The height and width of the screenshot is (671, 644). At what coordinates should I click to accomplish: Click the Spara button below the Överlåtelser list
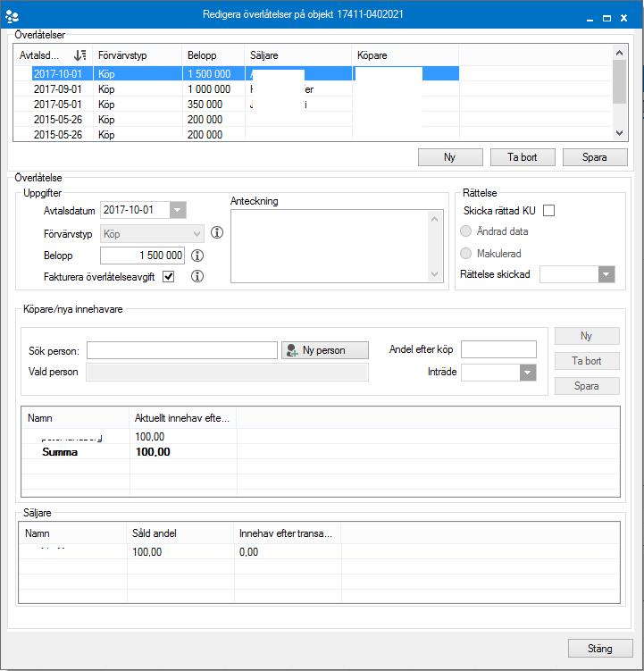[595, 157]
